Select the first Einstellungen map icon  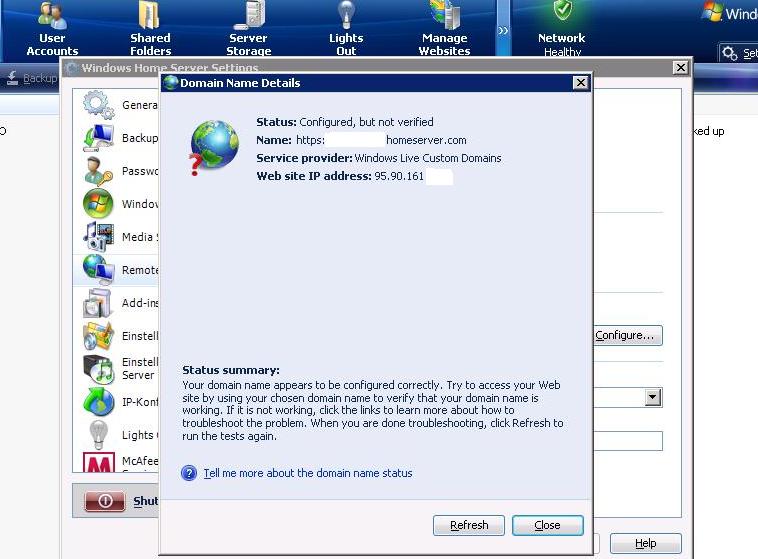tap(98, 336)
